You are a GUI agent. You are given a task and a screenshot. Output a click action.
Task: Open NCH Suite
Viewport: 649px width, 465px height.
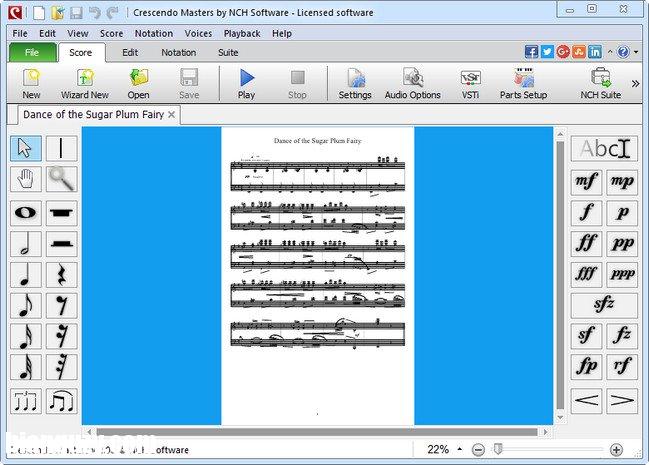pyautogui.click(x=601, y=84)
